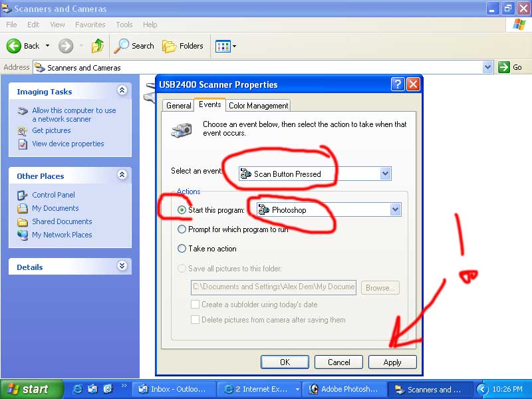Click the Control Panel icon
The width and height of the screenshot is (532, 399).
(x=23, y=195)
